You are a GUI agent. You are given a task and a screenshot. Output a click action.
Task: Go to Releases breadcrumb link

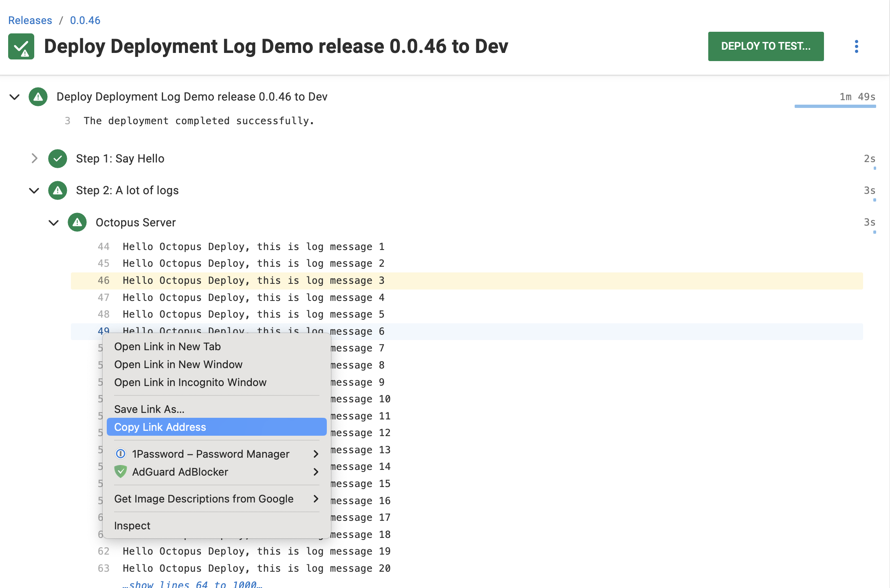click(x=30, y=20)
